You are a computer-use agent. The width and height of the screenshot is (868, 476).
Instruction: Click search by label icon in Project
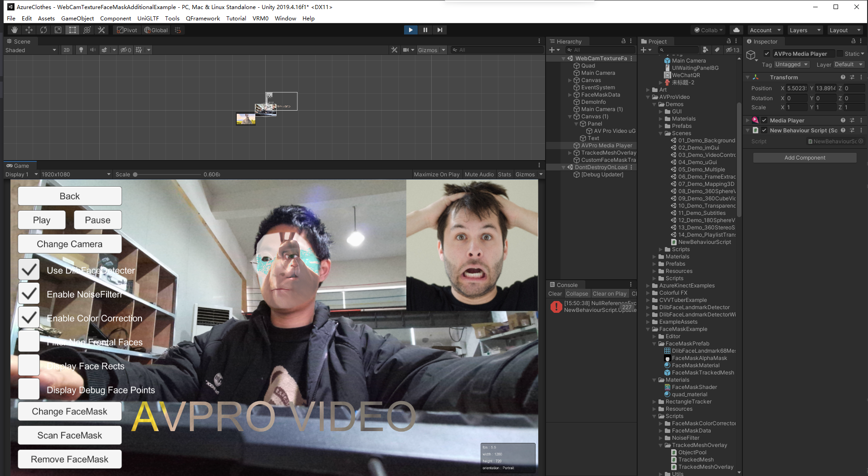[x=717, y=50]
